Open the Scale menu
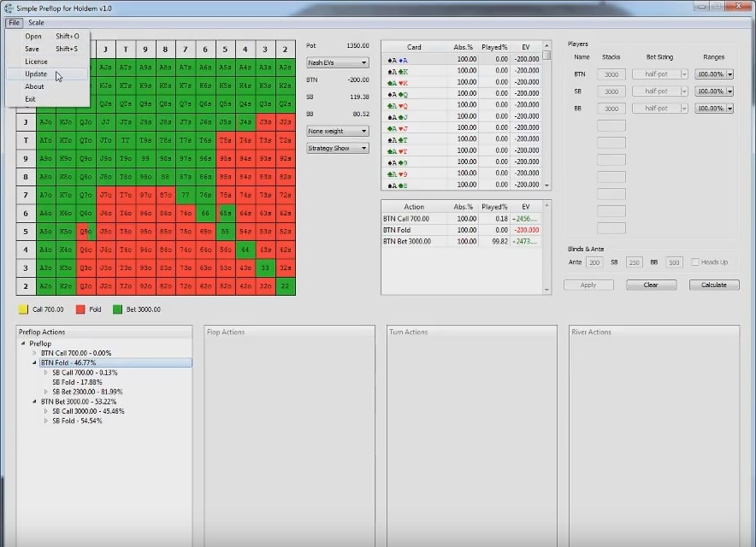 pos(36,22)
